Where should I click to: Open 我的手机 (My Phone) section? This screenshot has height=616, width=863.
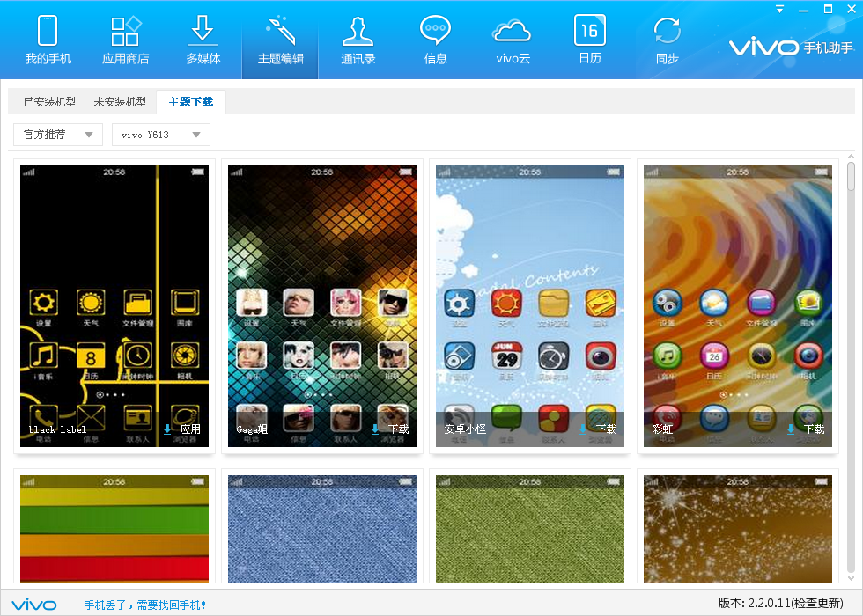click(x=48, y=40)
